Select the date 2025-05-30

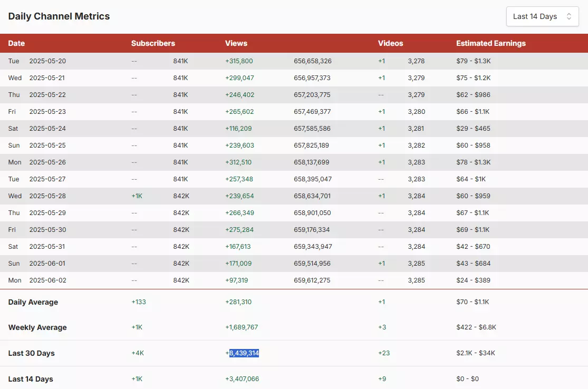click(x=47, y=230)
